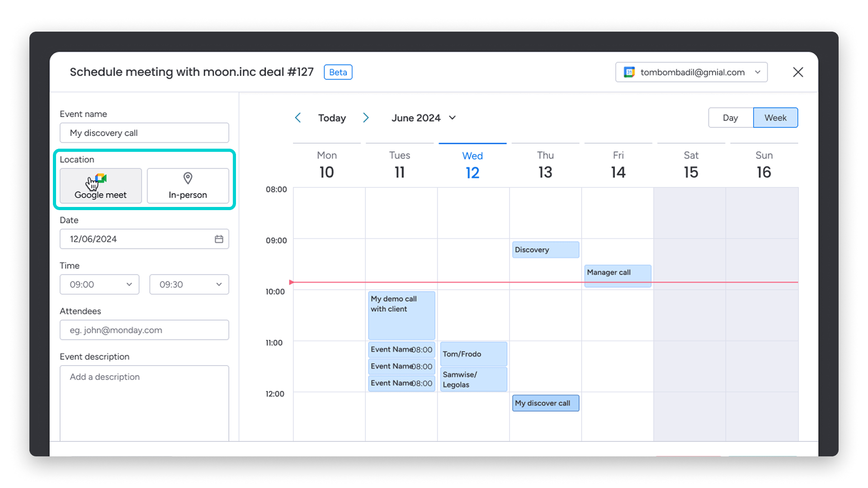Viewport: 868px width, 488px height.
Task: Open the 09:00 start time dropdown
Action: (x=99, y=285)
